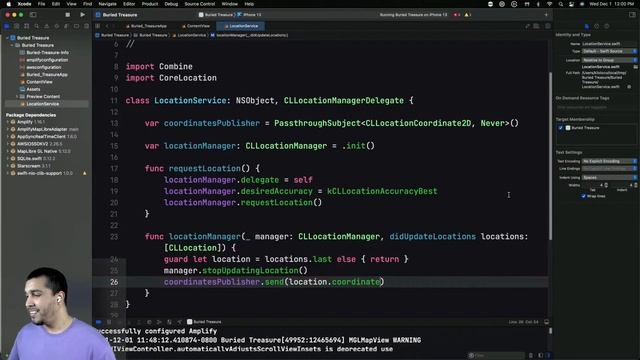Step the Tab width stepper
Image resolution: width=640 pixels, height=360 pixels.
606,185
